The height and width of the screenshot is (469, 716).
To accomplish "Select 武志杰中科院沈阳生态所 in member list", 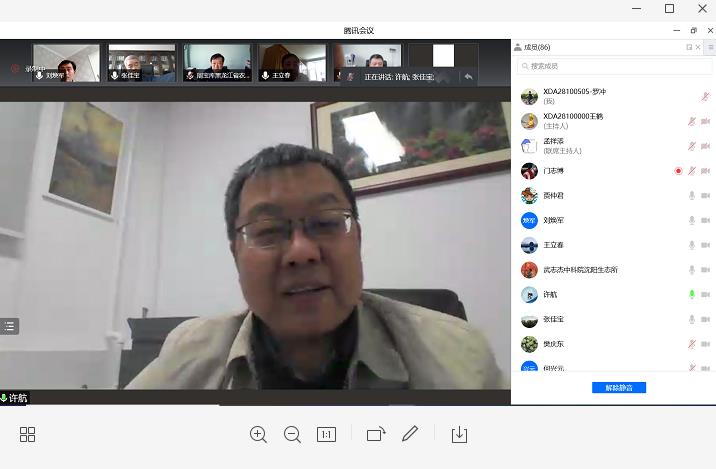I will [580, 270].
